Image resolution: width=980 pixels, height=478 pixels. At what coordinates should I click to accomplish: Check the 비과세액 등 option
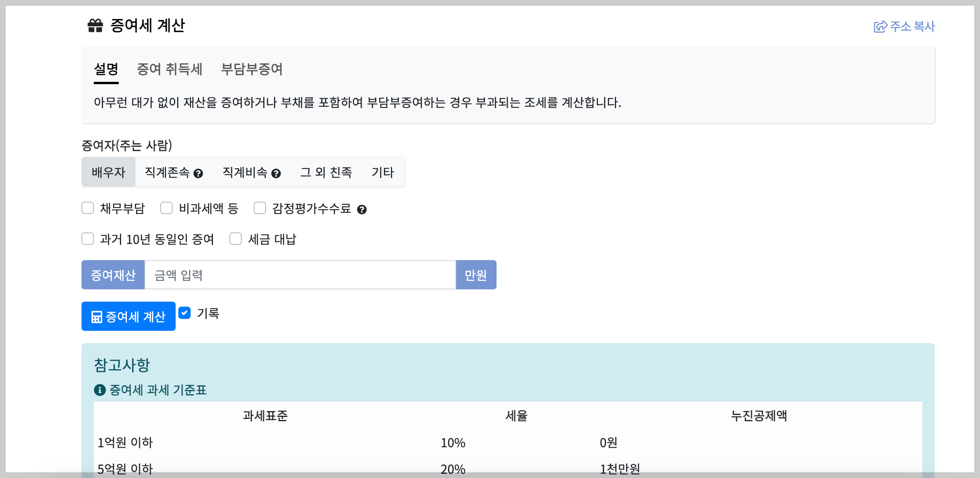166,208
